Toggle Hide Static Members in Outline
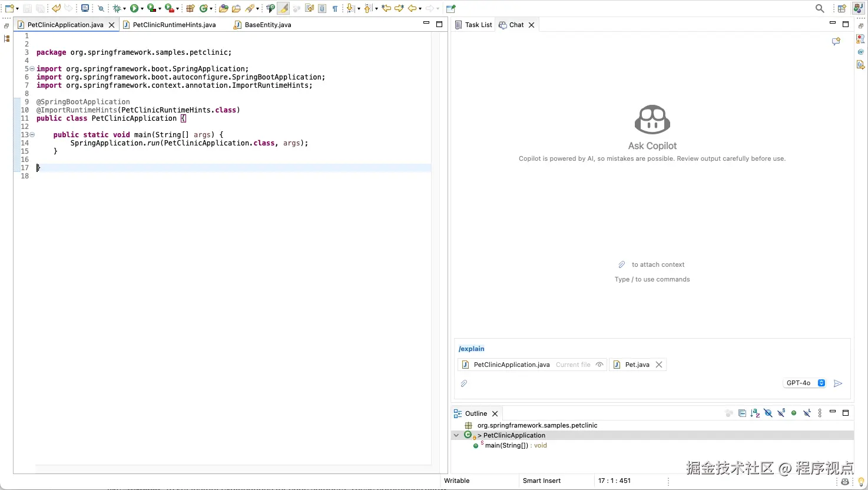 781,413
